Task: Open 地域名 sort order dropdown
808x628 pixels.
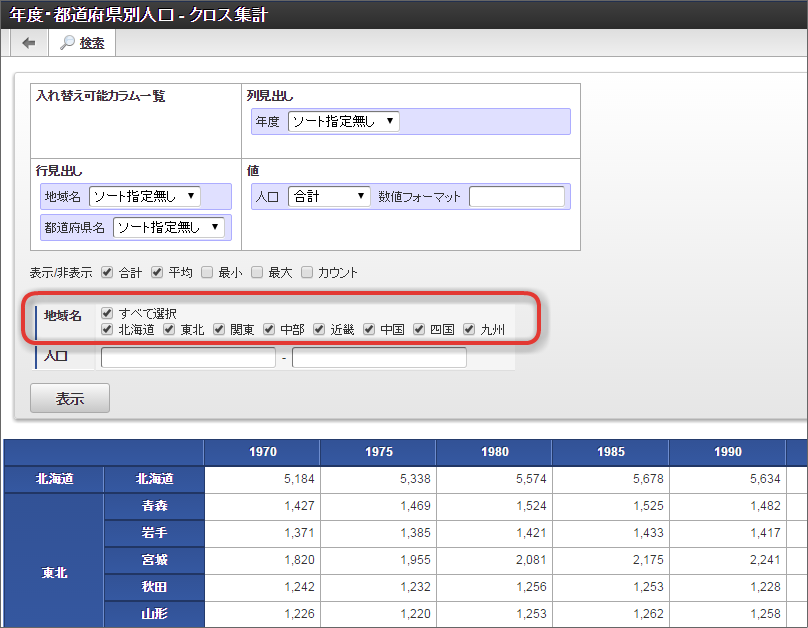Action: tap(144, 196)
